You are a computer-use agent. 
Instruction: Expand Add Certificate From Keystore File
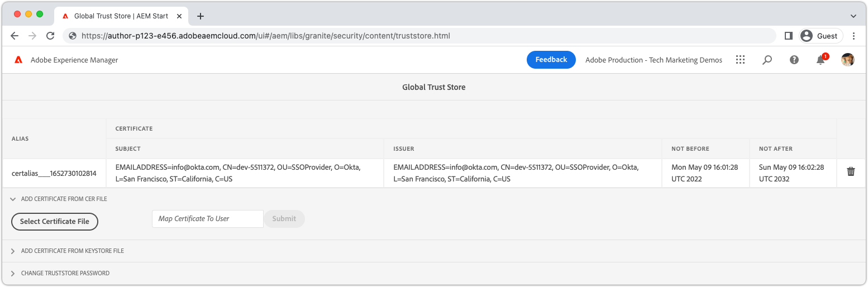pos(67,251)
